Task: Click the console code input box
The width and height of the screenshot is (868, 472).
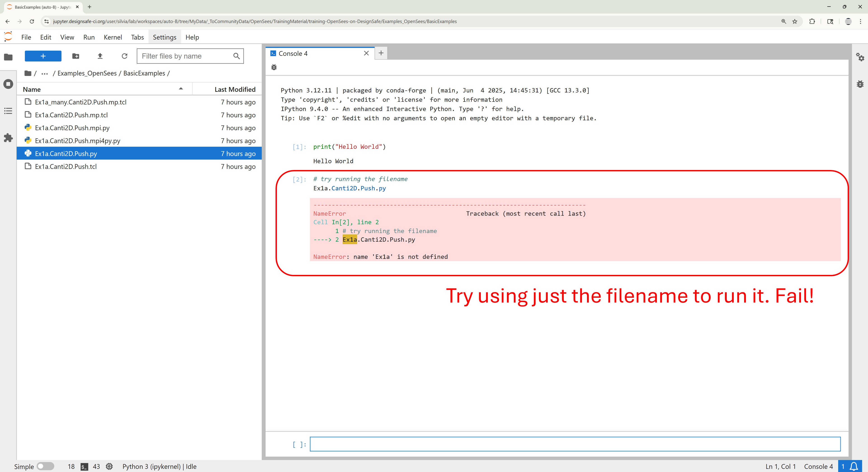Action: pyautogui.click(x=575, y=444)
